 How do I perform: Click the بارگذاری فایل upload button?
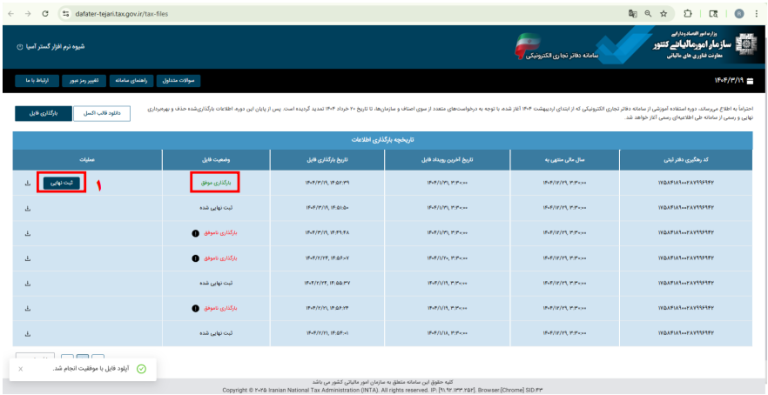coord(43,113)
